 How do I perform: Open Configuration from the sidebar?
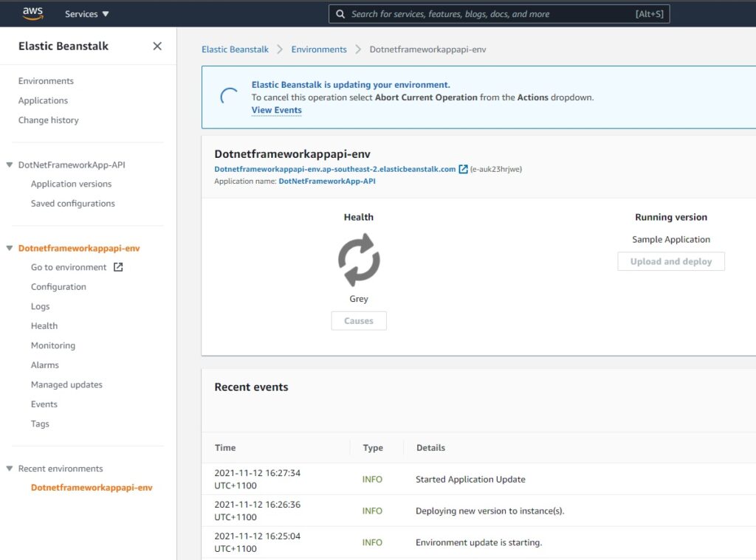58,286
